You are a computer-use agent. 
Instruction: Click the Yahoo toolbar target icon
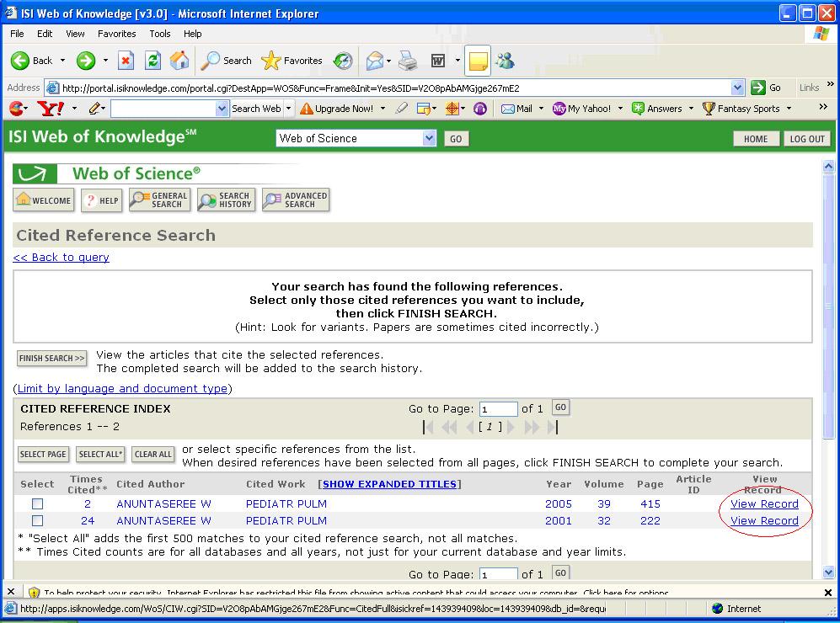click(x=452, y=109)
